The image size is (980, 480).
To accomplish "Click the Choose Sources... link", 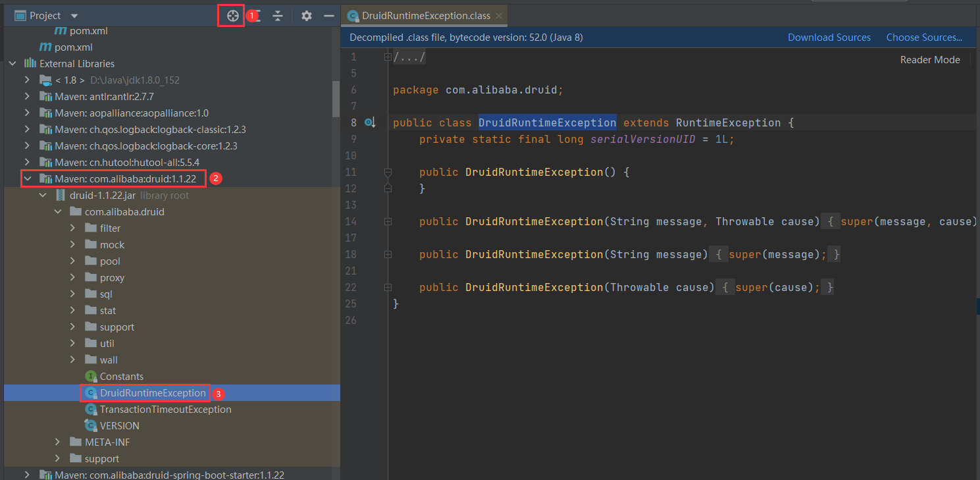I will click(x=924, y=38).
